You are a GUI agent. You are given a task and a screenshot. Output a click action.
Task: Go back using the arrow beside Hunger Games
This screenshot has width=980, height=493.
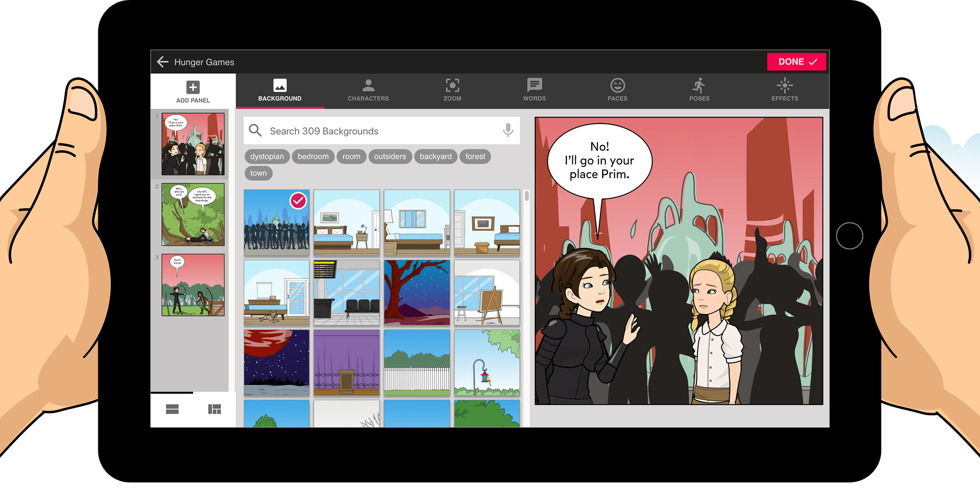pos(163,62)
